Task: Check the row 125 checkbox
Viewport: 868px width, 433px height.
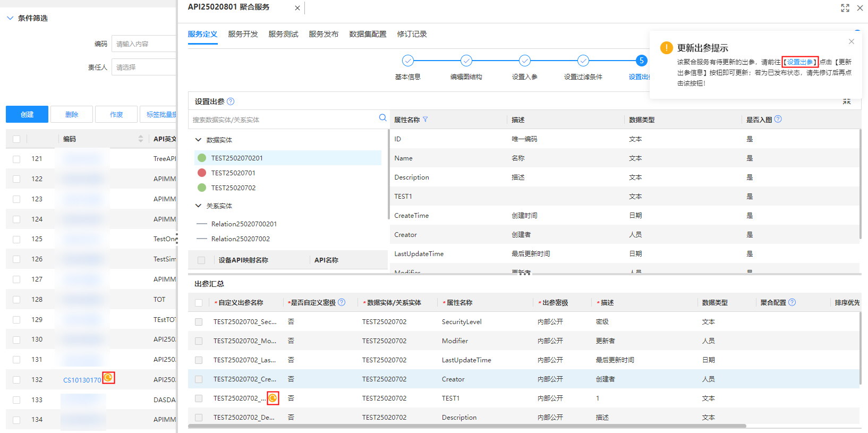Action: pos(16,239)
